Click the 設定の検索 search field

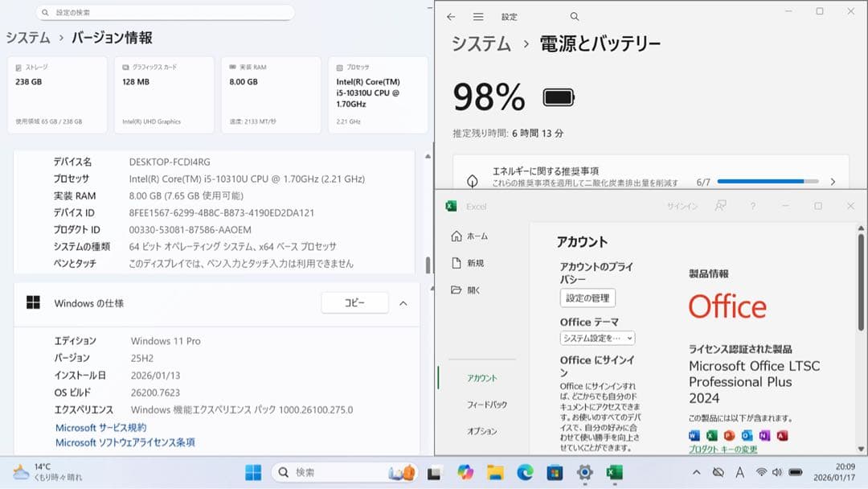(165, 13)
